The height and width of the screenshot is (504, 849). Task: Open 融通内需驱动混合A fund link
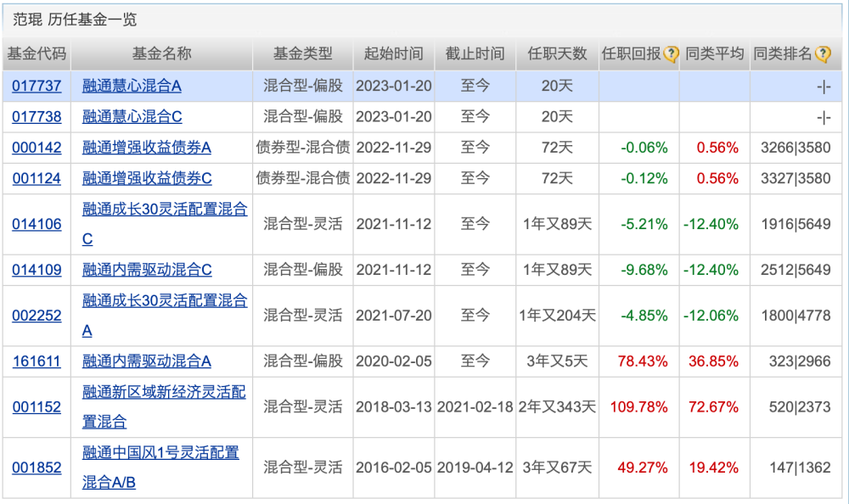(x=146, y=361)
